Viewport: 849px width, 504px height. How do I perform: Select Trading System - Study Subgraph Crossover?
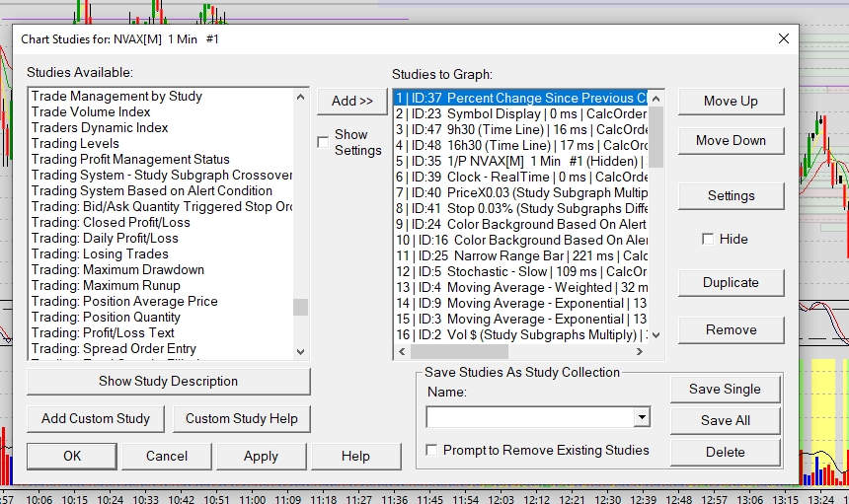[x=161, y=176]
